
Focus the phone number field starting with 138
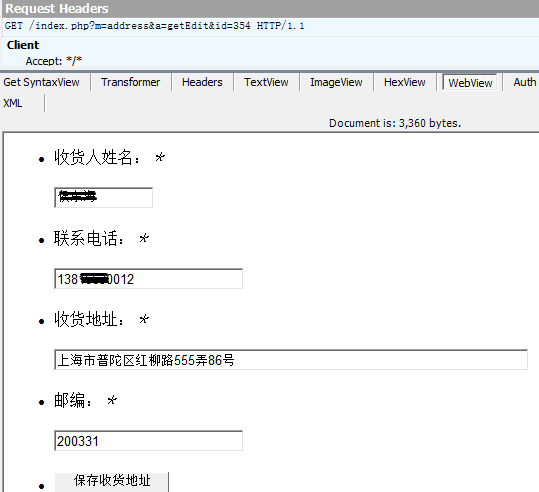point(148,279)
